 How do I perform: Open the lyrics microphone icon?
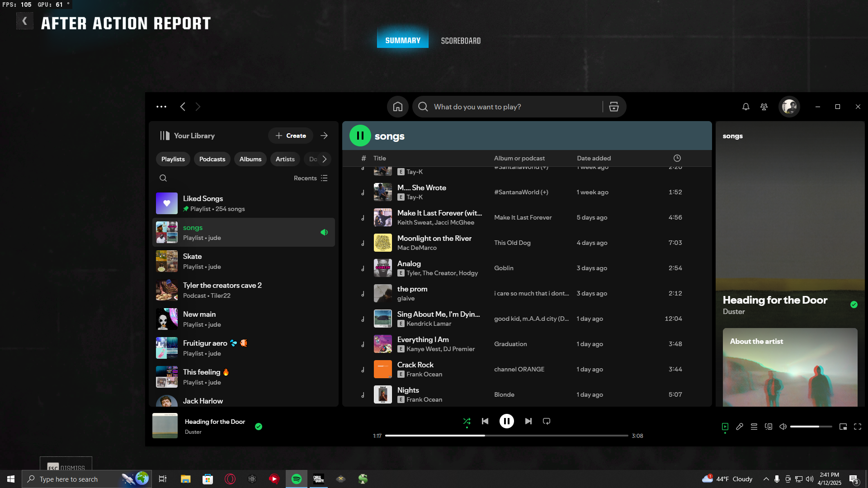coord(740,427)
